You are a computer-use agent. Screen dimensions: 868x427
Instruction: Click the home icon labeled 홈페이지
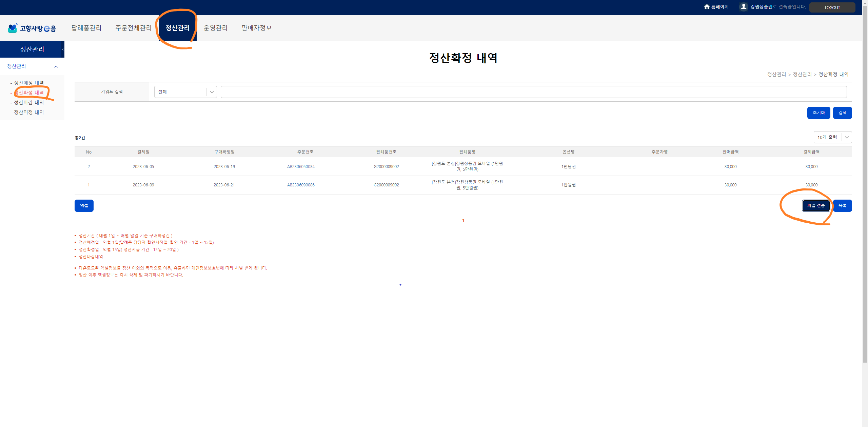[x=707, y=7]
